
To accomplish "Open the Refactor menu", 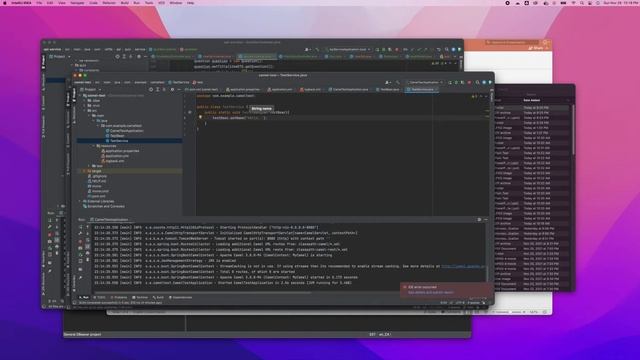I will [x=109, y=3].
